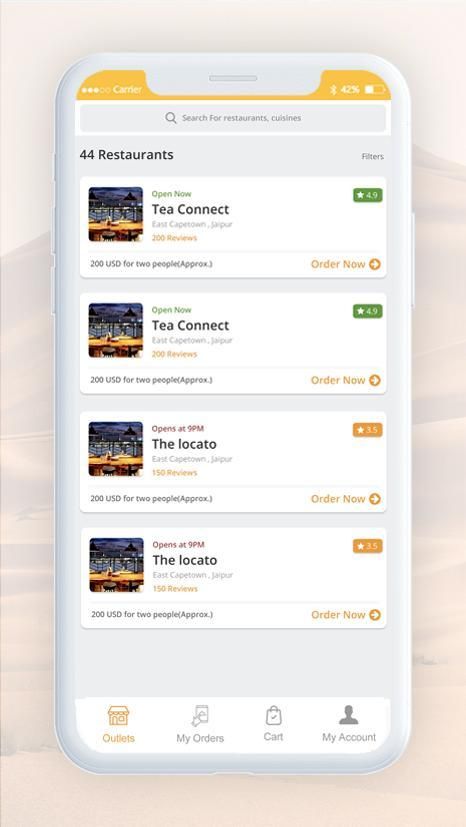Select the second Tea Connect restaurant title
Image resolution: width=466 pixels, height=827 pixels.
pos(190,325)
